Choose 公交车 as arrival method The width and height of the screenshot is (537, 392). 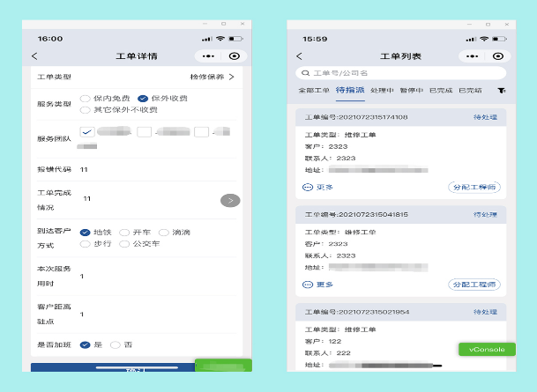coord(124,244)
